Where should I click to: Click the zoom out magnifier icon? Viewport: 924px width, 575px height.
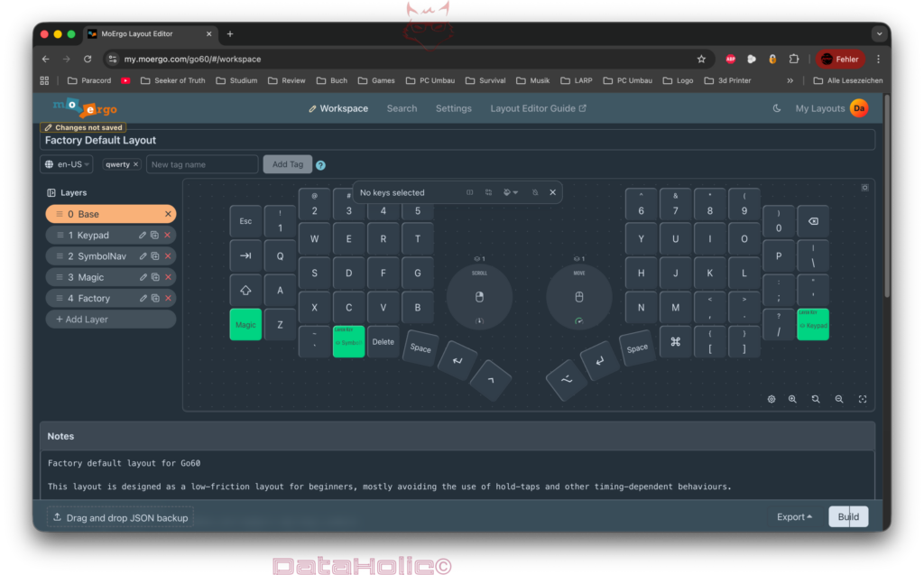click(x=839, y=399)
